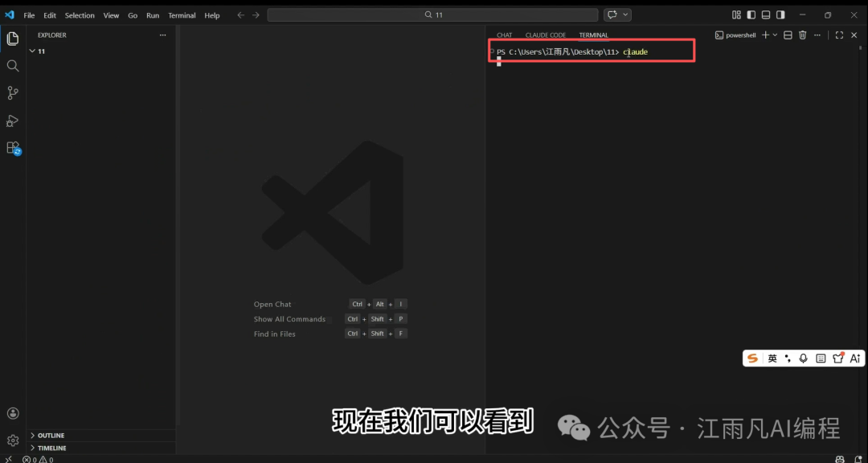Viewport: 868px width, 463px height.
Task: Open the Ai assistant in IME bar
Action: 855,359
